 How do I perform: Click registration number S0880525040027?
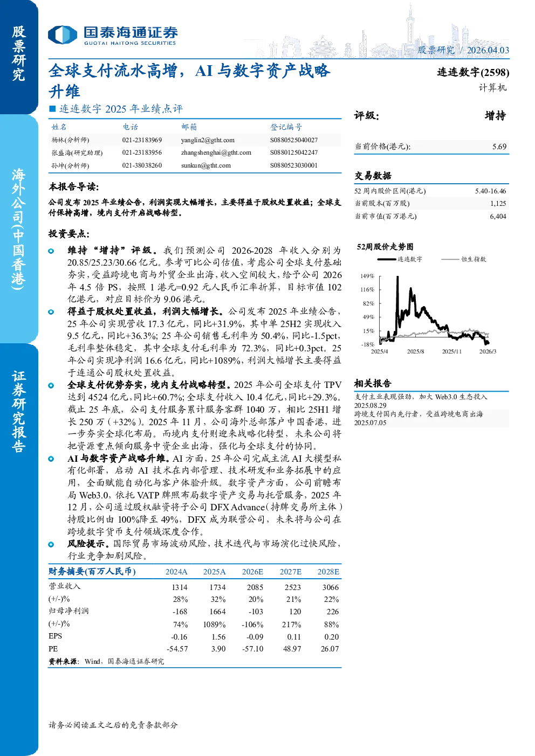(x=294, y=140)
